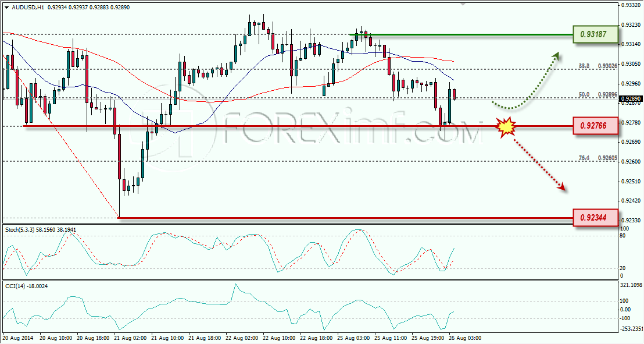Click the 22 Aug 10:00 time label
The image size is (644, 344).
tap(280, 338)
